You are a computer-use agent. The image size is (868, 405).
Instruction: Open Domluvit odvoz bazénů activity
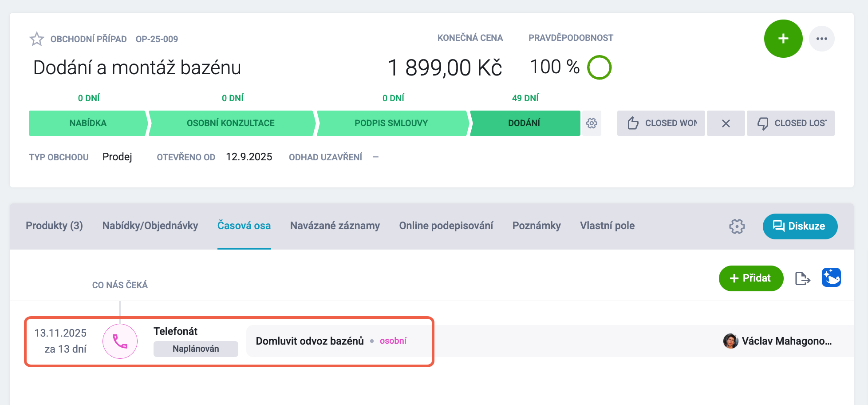click(310, 341)
